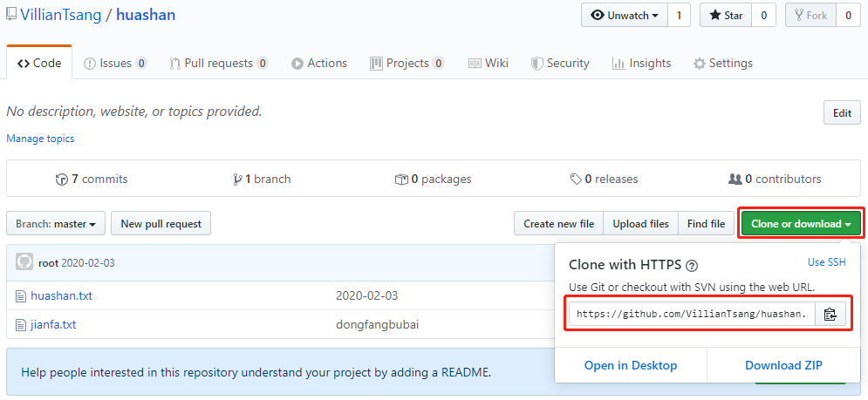Click New pull request button

tap(161, 223)
